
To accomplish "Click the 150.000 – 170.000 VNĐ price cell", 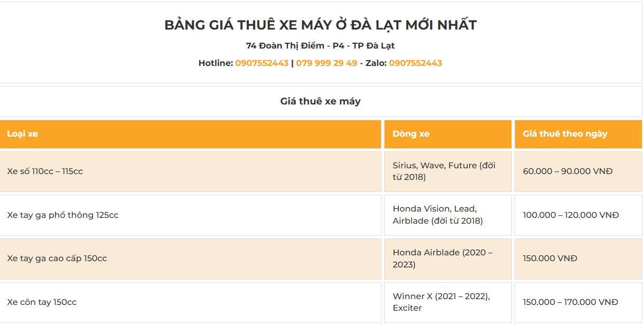I will pos(570,302).
